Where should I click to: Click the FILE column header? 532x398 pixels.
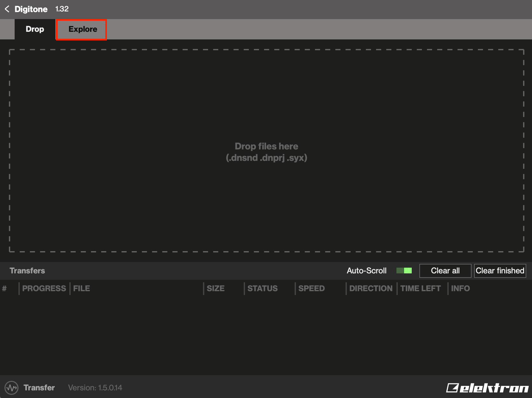click(x=81, y=288)
